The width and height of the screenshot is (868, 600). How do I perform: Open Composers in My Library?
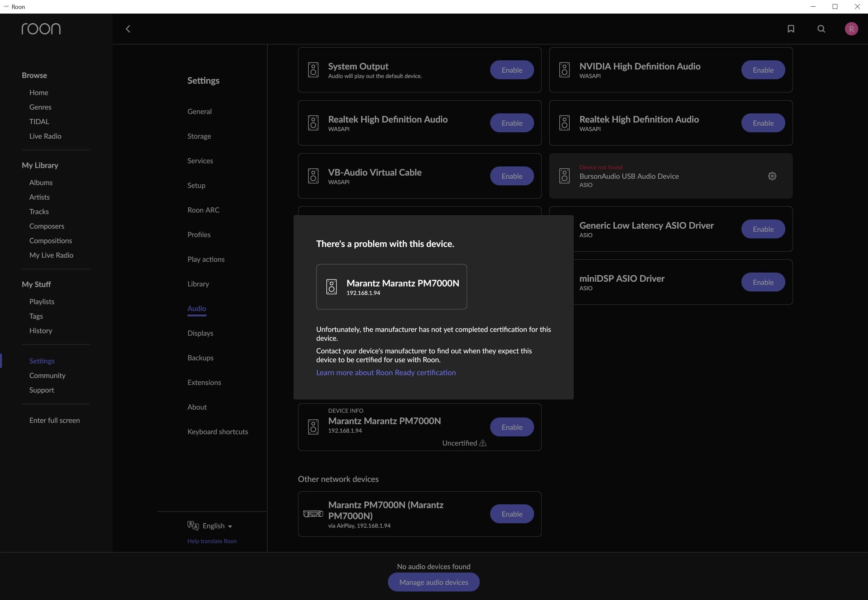tap(47, 226)
